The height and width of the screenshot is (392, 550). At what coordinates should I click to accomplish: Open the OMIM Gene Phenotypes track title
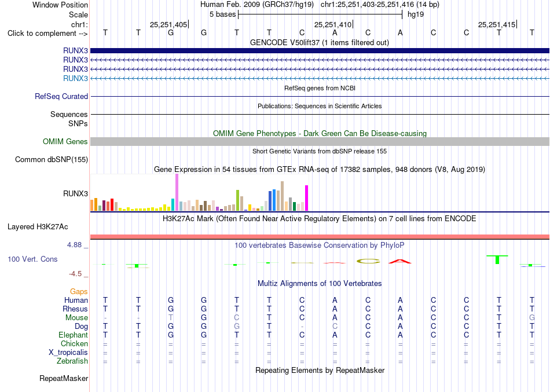pos(320,133)
